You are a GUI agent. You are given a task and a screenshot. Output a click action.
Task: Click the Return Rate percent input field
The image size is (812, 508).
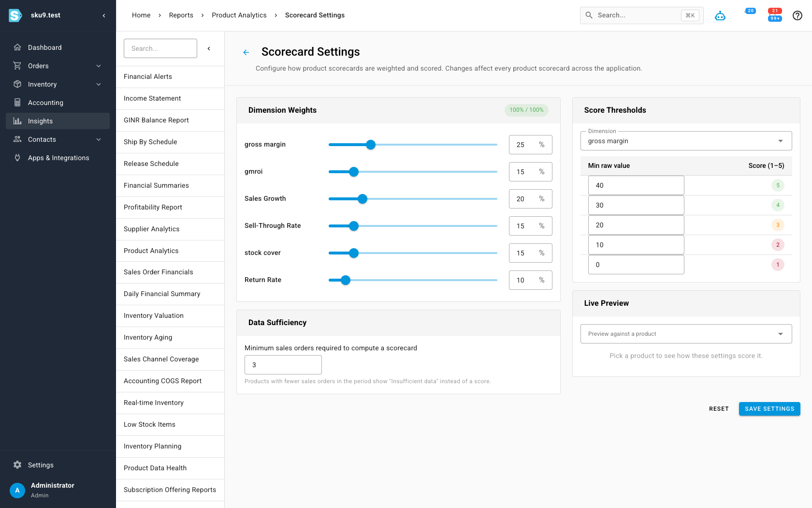[530, 280]
